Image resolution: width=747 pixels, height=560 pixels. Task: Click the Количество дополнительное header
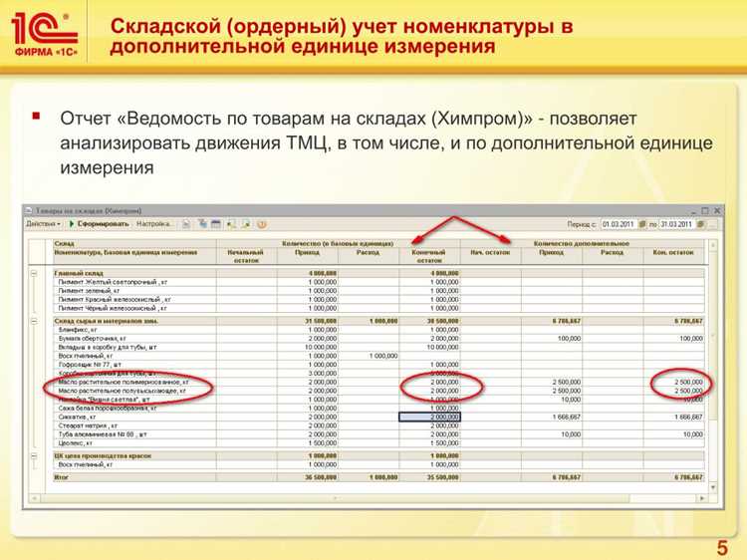point(582,243)
